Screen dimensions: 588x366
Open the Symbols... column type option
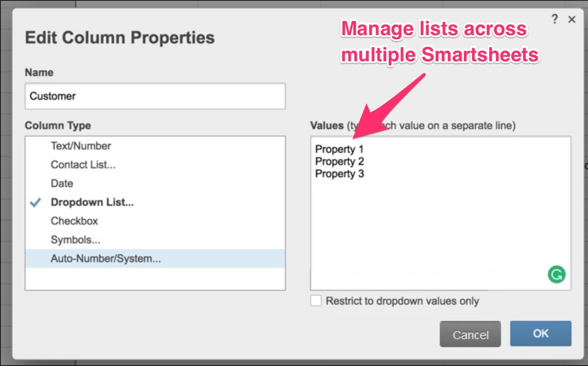[75, 240]
